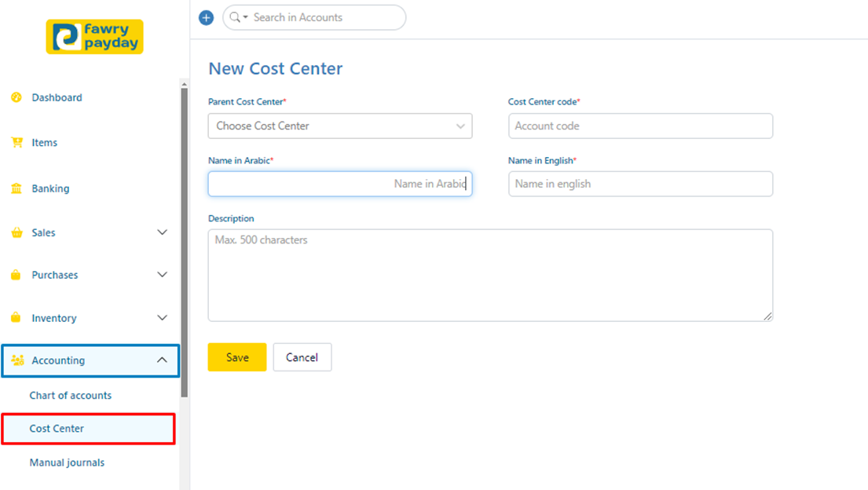Click the Items shopping cart icon

point(16,143)
